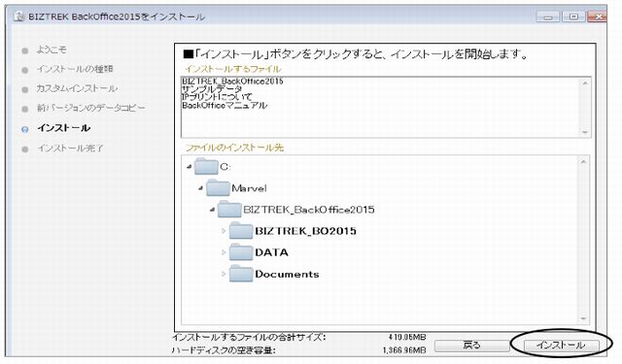Expand the Documents folder
Image resolution: width=622 pixels, height=364 pixels.
[x=224, y=274]
